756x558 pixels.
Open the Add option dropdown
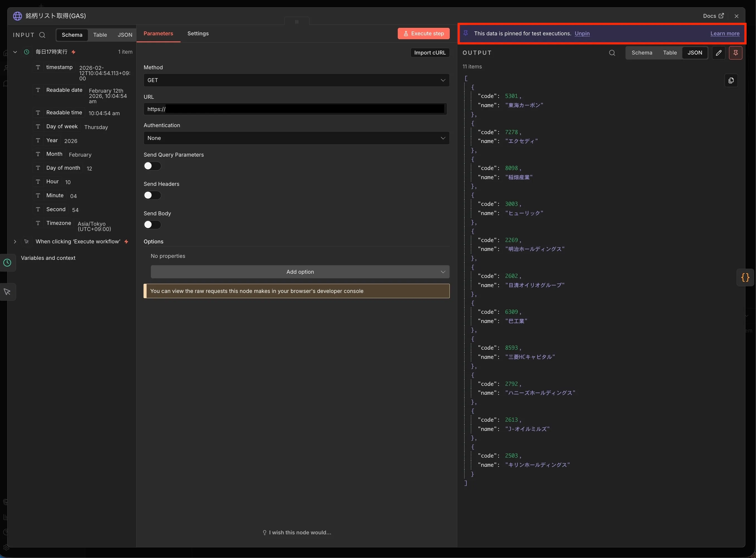(300, 272)
